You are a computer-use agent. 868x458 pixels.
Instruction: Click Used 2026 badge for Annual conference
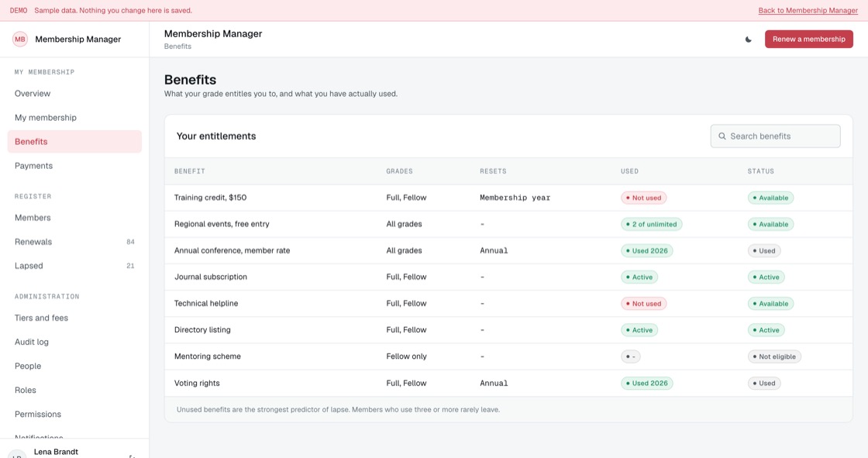(646, 251)
